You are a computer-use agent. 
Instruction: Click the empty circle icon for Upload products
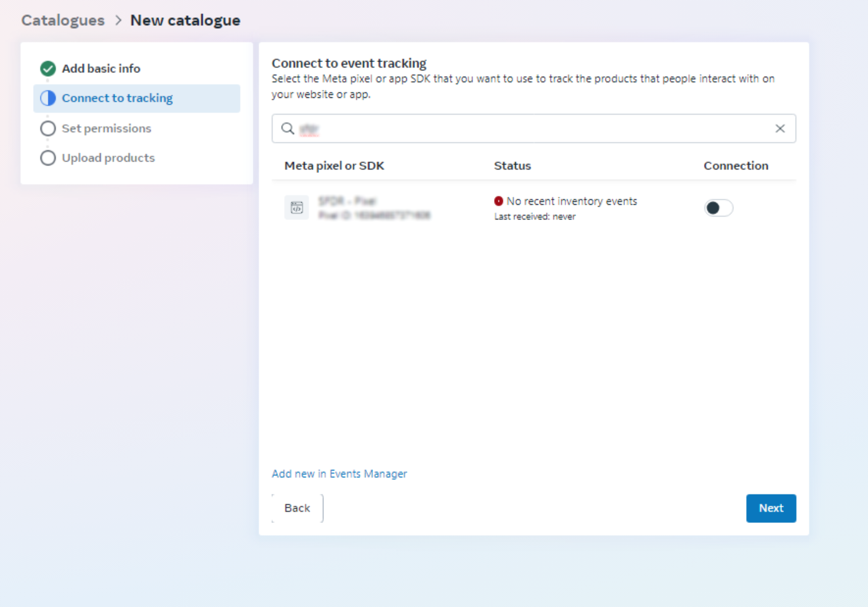tap(48, 158)
